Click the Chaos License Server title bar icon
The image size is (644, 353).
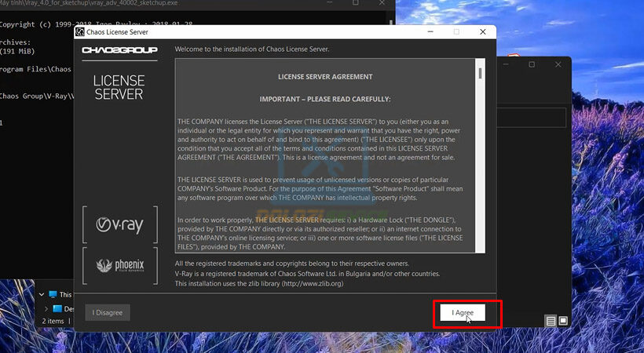pos(80,32)
